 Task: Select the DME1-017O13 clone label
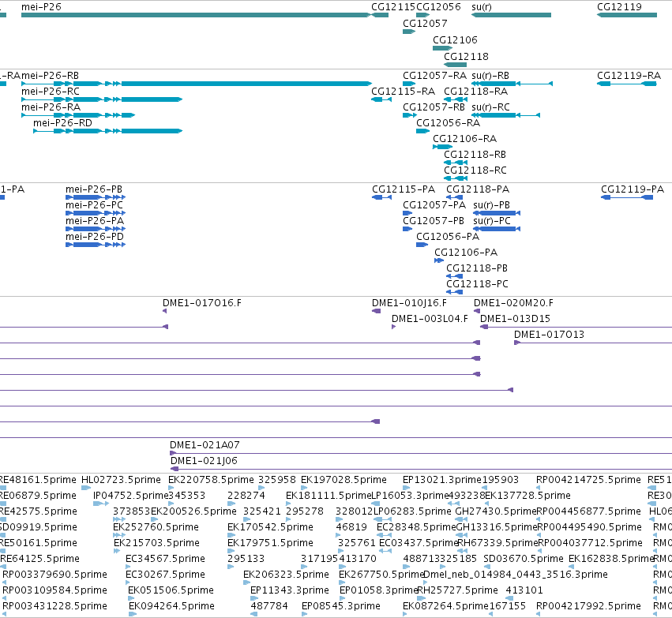coord(549,335)
